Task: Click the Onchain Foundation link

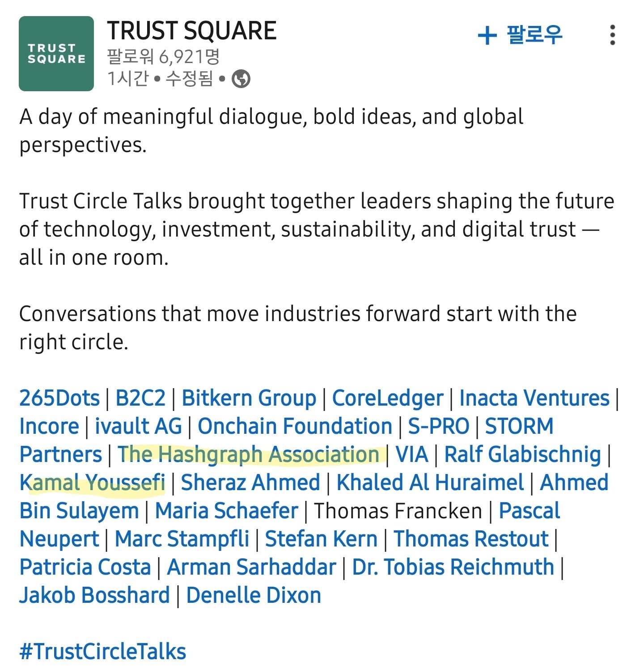Action: [295, 426]
